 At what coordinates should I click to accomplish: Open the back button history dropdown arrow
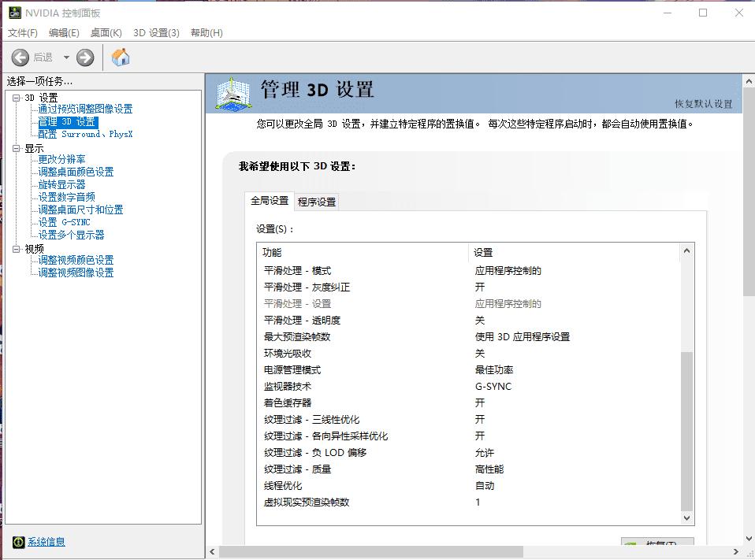point(65,57)
